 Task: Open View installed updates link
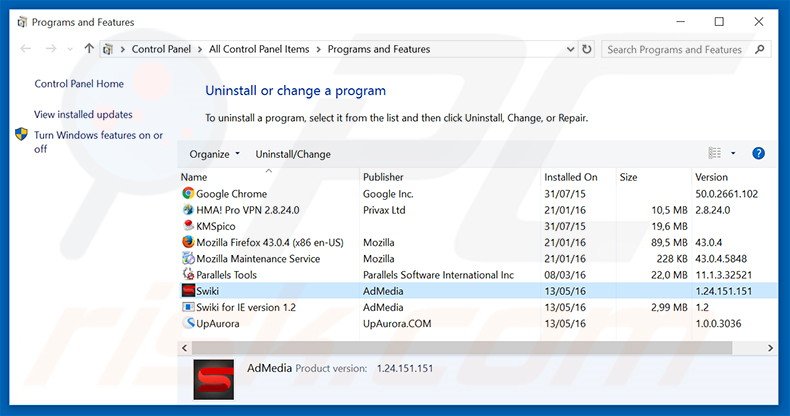(x=83, y=114)
